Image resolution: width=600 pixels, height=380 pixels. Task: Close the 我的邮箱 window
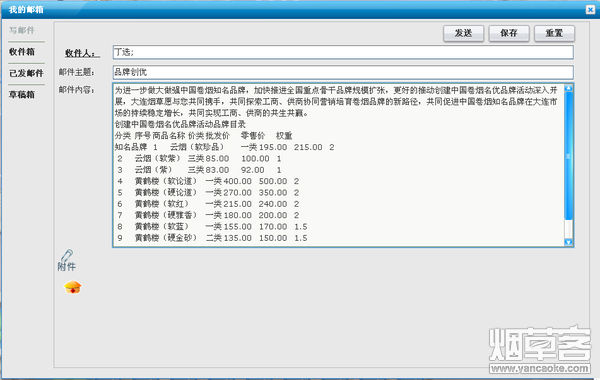tap(590, 10)
